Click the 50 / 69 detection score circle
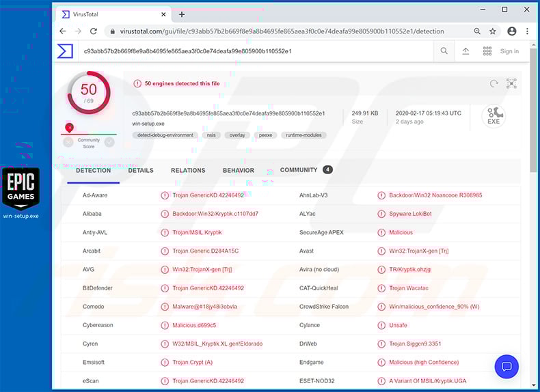This screenshot has width=540, height=392. point(89,93)
